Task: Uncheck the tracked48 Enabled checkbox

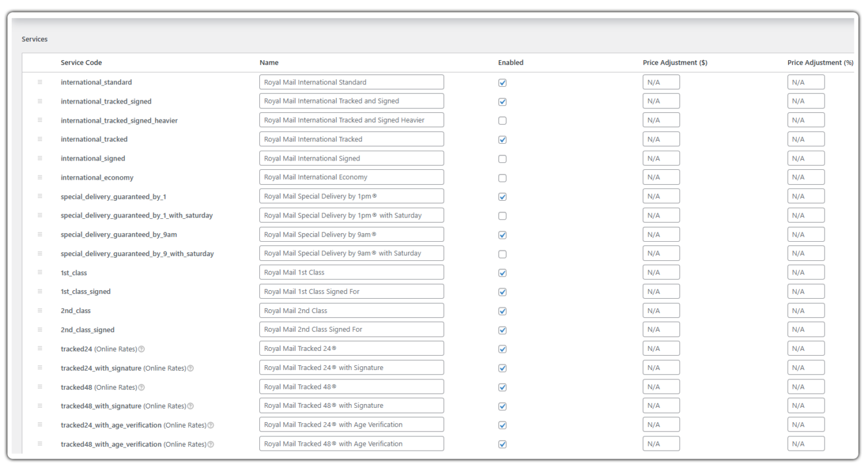Action: (x=502, y=387)
